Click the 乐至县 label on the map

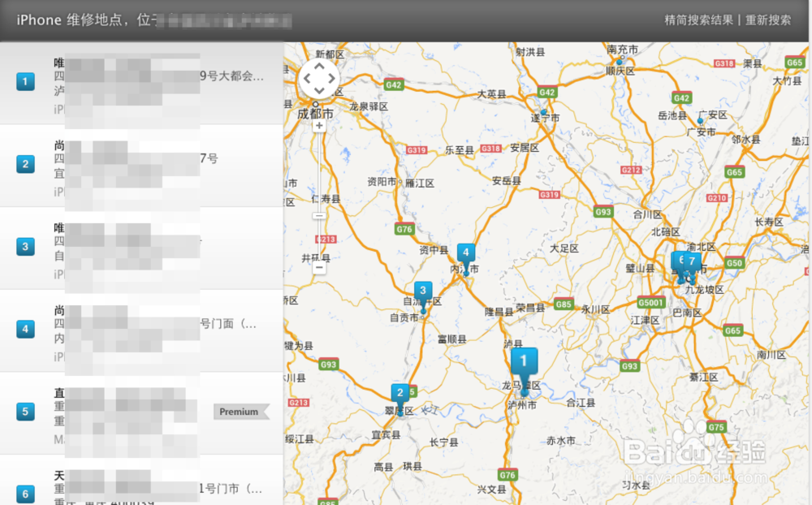pos(460,150)
